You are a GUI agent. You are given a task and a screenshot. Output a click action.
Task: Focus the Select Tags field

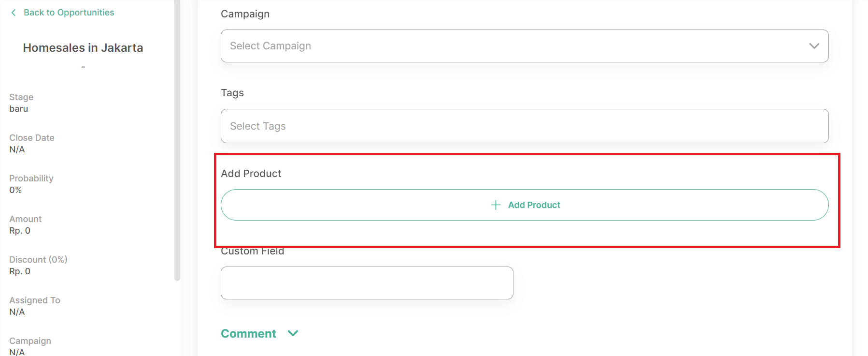525,126
